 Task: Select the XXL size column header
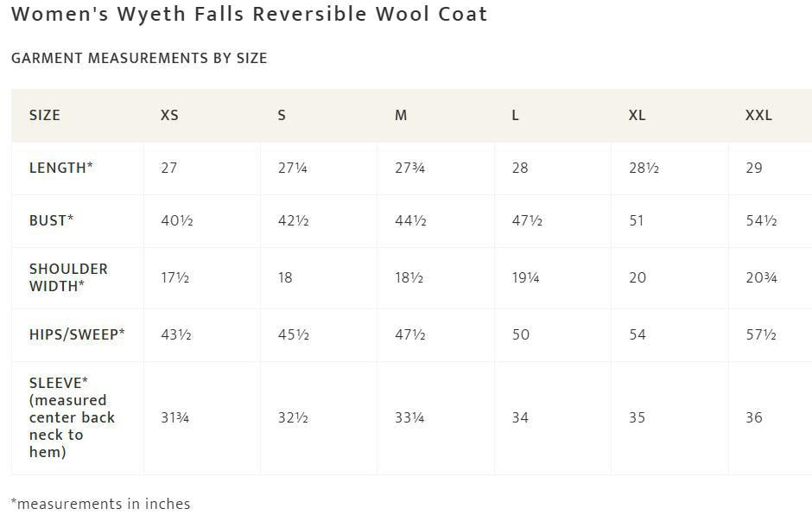pos(758,115)
